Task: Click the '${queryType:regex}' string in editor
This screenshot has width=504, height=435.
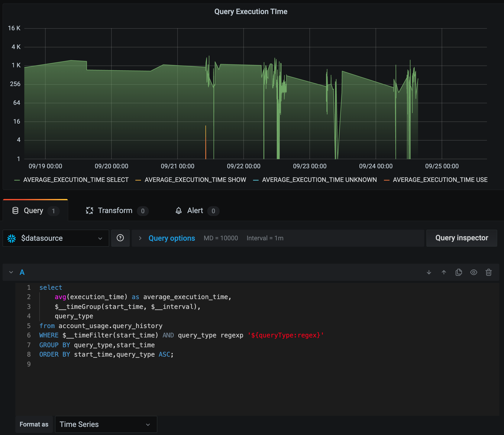Action: (285, 335)
